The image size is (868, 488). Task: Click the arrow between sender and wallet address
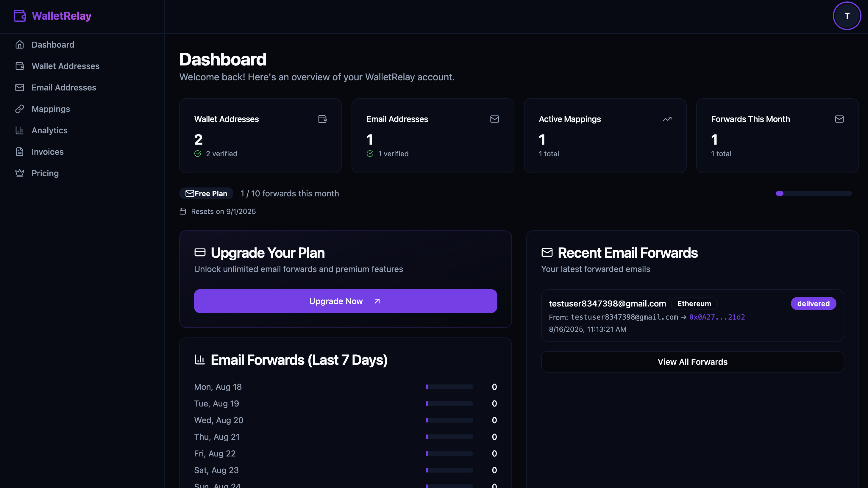pos(683,317)
